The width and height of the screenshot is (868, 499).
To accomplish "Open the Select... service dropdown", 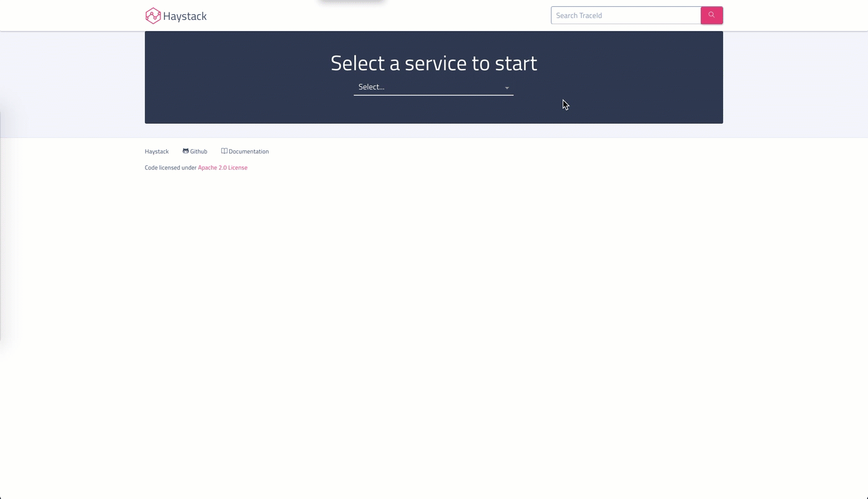I will (433, 87).
